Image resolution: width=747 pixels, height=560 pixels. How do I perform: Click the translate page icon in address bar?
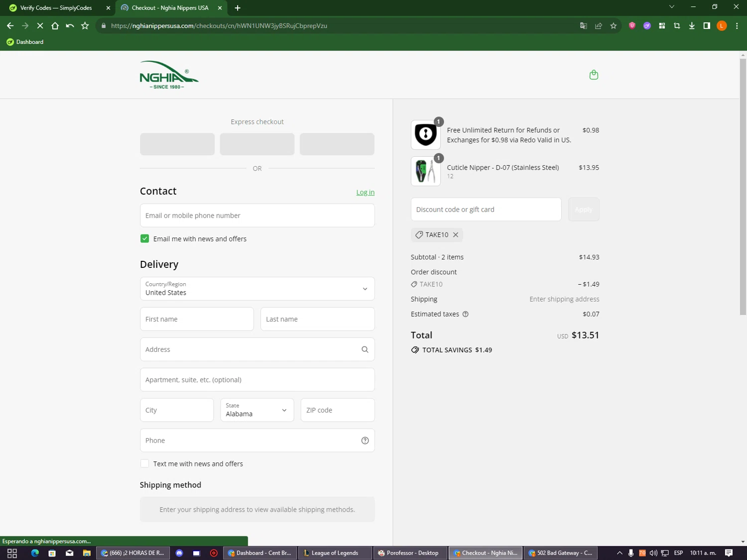point(584,26)
